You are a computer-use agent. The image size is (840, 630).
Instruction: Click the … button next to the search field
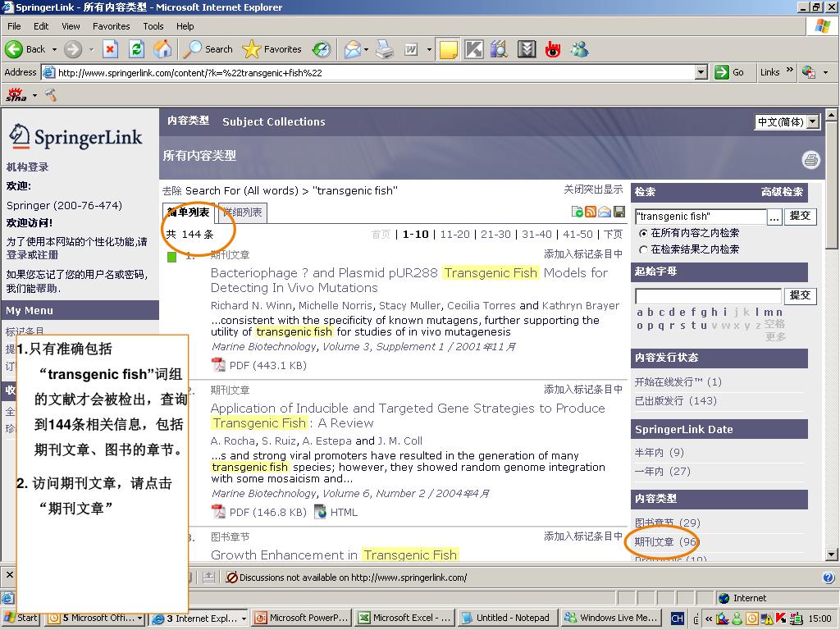[x=774, y=217]
